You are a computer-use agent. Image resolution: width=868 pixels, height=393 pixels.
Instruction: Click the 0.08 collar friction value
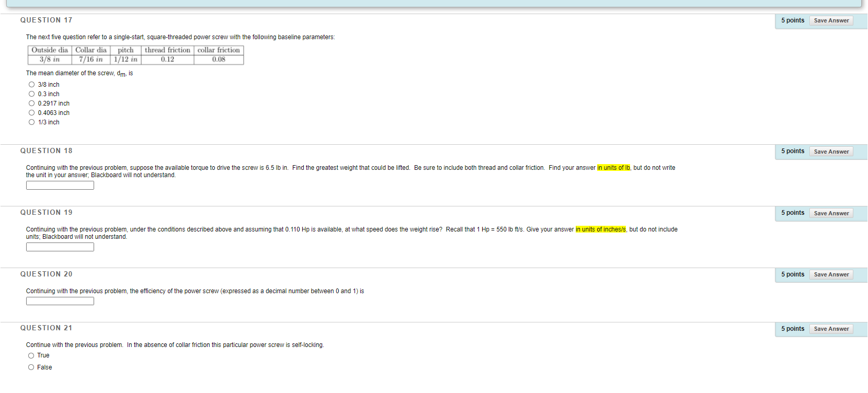(x=219, y=60)
